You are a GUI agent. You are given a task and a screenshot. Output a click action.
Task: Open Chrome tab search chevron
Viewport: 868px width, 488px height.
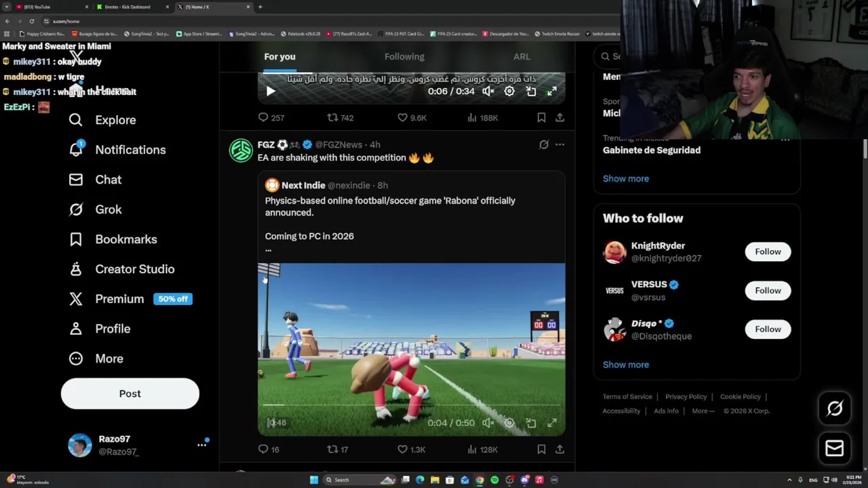pos(7,7)
